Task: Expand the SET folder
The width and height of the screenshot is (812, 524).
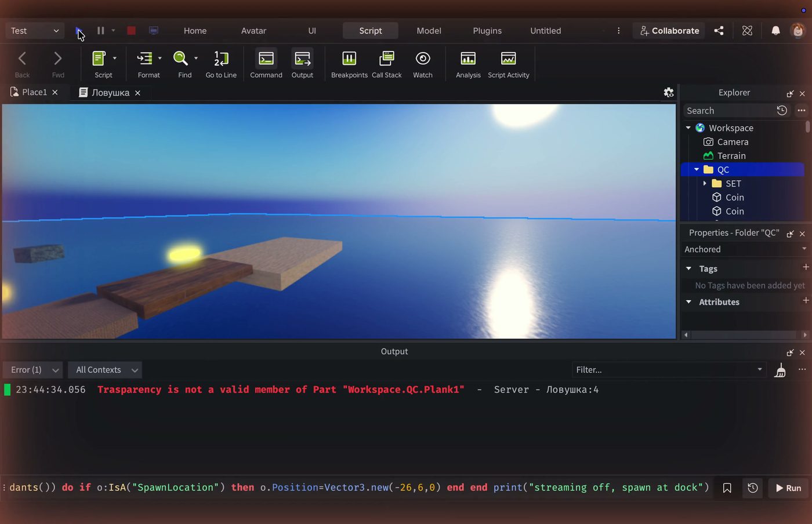Action: point(705,183)
